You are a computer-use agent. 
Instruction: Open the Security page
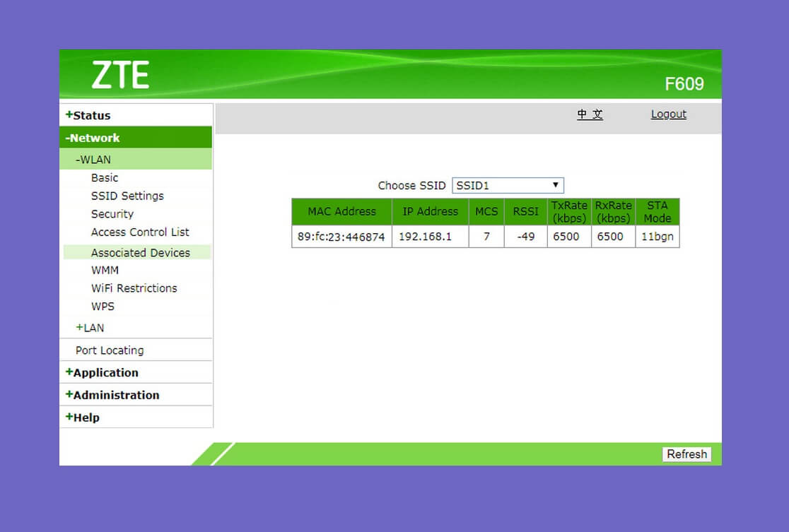pos(112,213)
